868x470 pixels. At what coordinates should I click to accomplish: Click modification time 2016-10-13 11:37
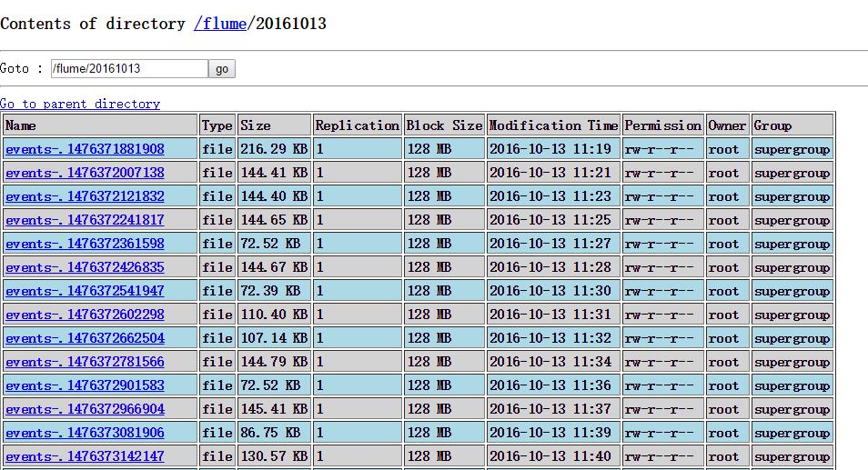click(x=553, y=410)
